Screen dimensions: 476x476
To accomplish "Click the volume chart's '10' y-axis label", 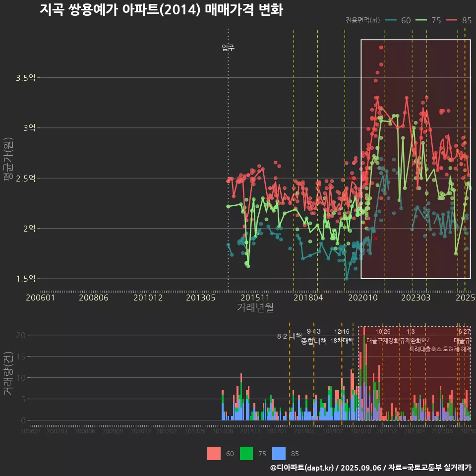I will pyautogui.click(x=21, y=378).
